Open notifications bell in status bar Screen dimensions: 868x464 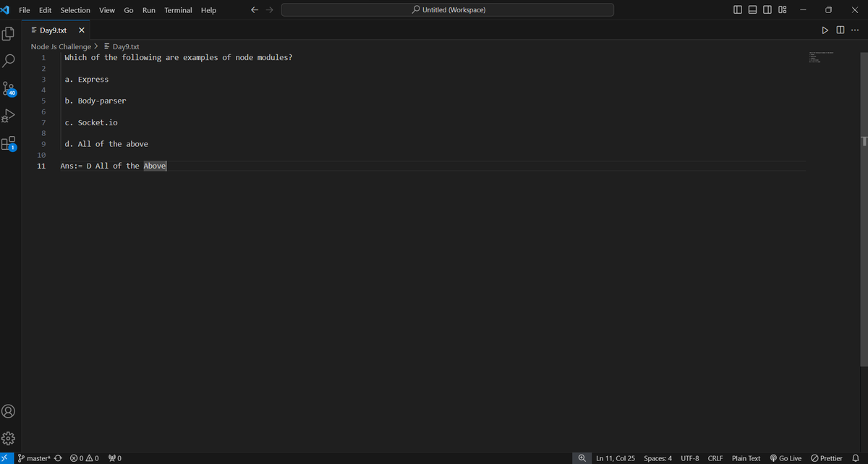(x=856, y=458)
